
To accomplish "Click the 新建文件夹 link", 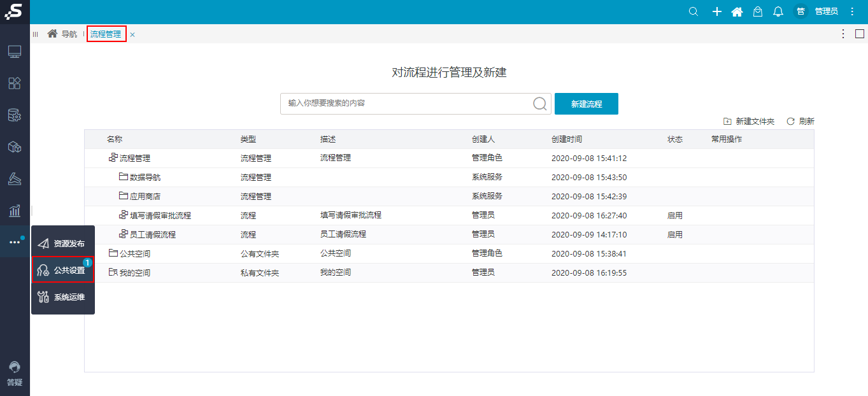I will [x=755, y=121].
